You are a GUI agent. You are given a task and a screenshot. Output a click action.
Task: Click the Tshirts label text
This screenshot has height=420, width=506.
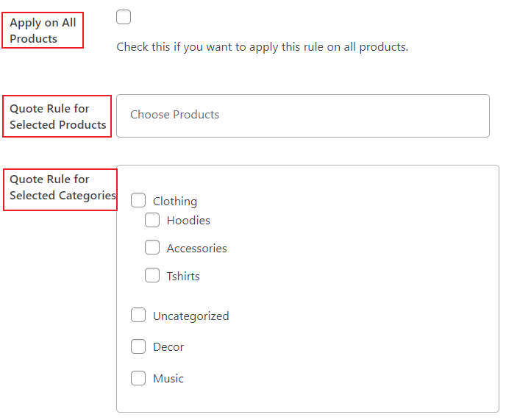pyautogui.click(x=183, y=277)
